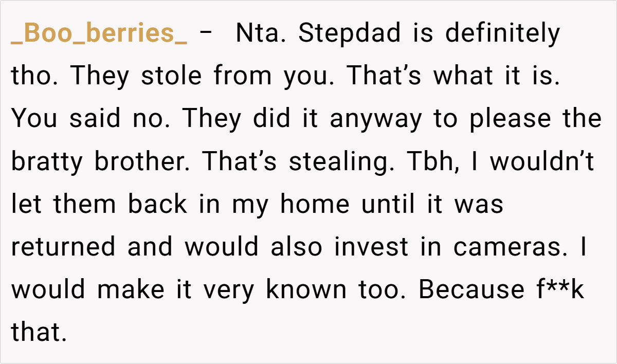Place cursor on the word "wouldn't"
Viewport: 617px width, 364px height.
(542, 162)
